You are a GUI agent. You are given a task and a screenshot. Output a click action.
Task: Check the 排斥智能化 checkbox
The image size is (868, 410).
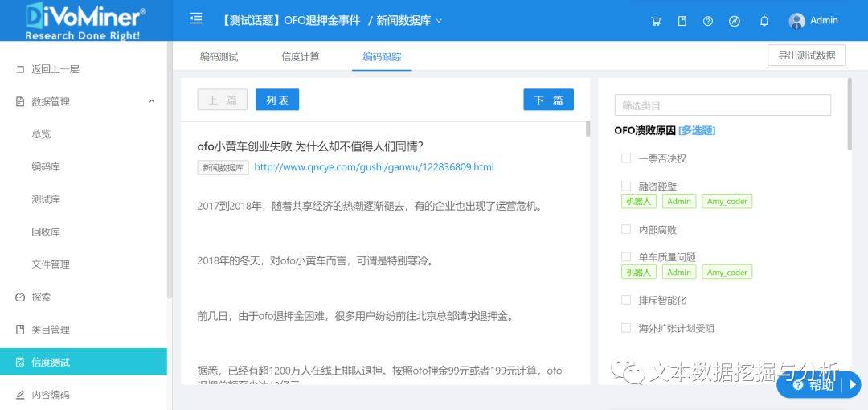point(626,300)
